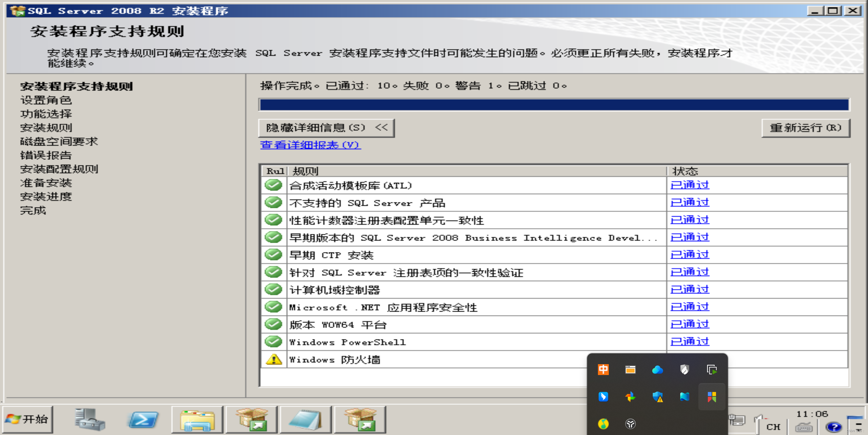Open 已通过 status for 不支持的 SQL Server 产品
This screenshot has width=868, height=435.
click(690, 202)
